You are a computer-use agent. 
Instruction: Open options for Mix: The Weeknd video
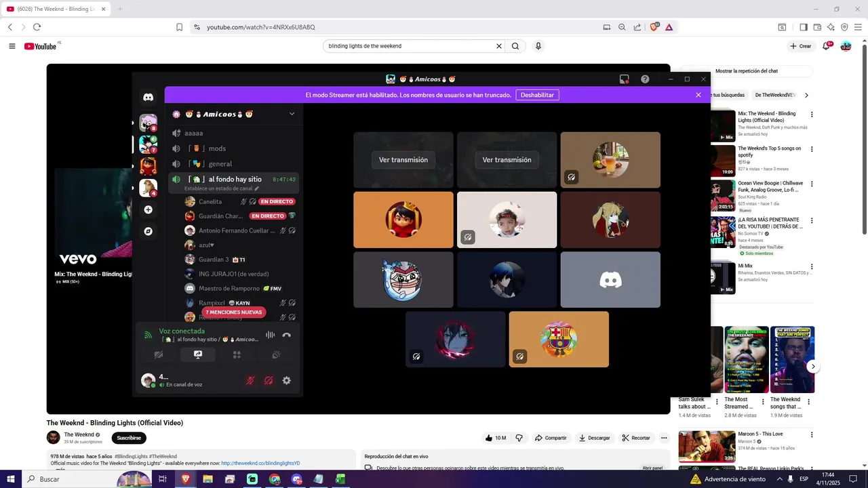(812, 115)
